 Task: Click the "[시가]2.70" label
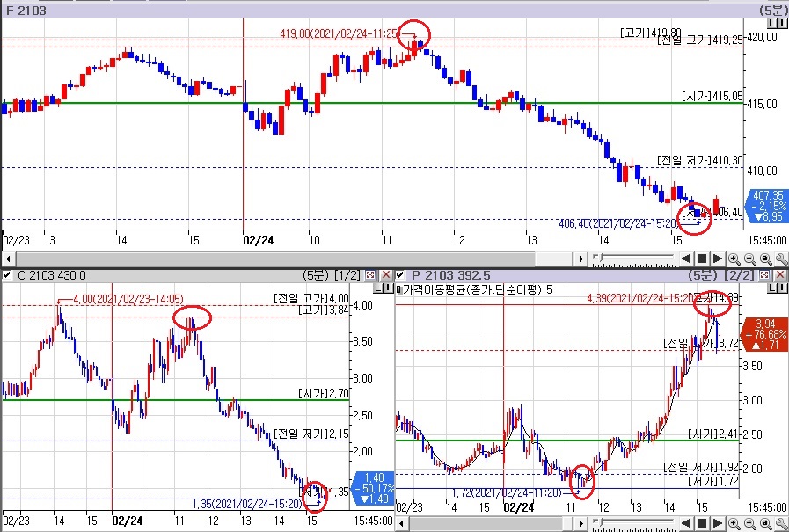click(x=324, y=393)
